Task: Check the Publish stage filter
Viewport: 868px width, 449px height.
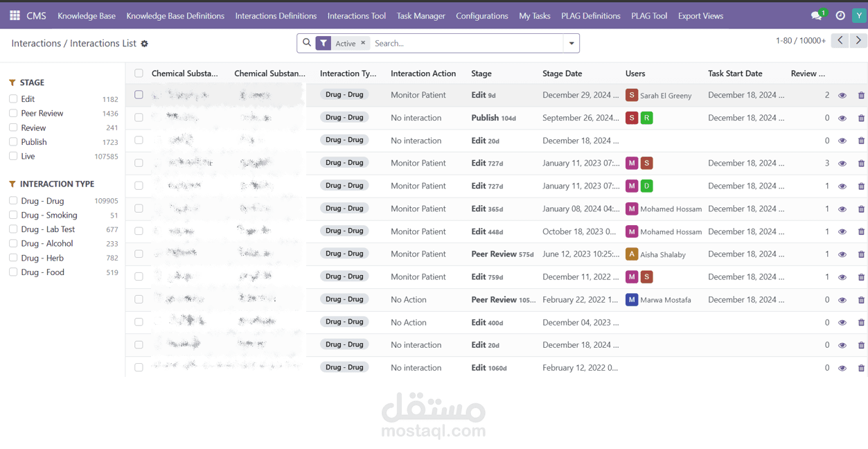Action: point(13,142)
